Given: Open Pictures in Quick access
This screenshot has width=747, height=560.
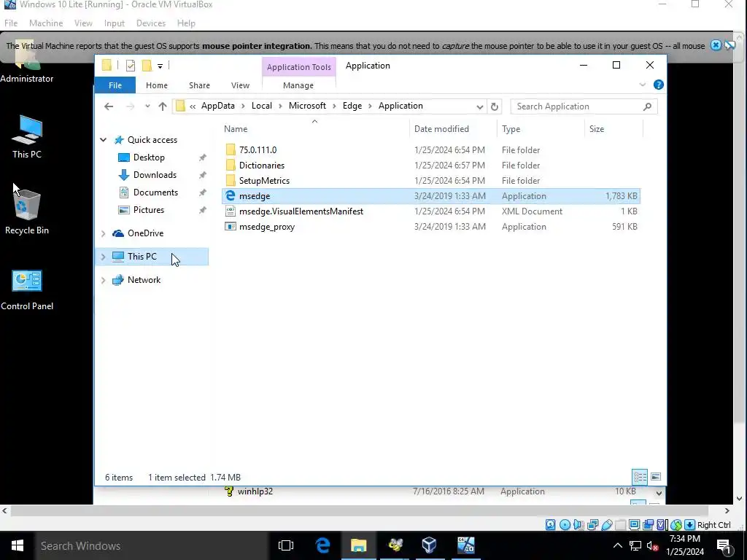Looking at the screenshot, I should click(149, 210).
